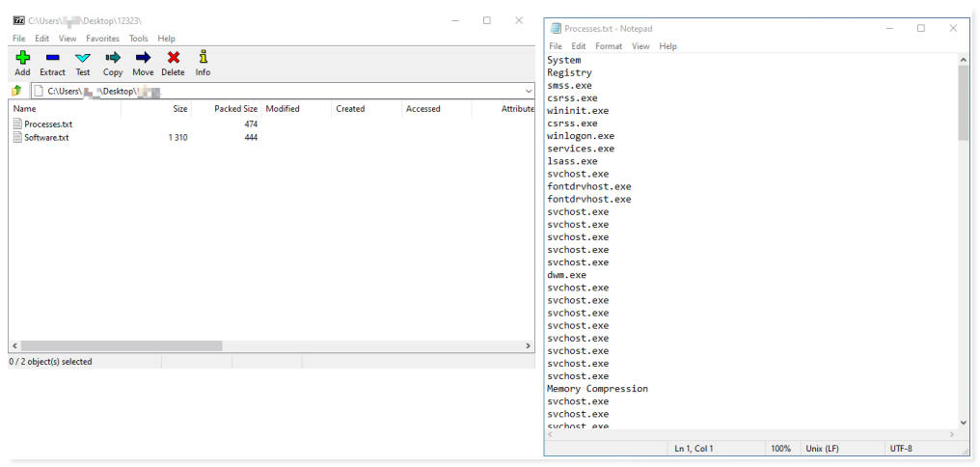This screenshot has width=980, height=467.
Task: Select Processes.txt in the file list
Action: [x=47, y=124]
